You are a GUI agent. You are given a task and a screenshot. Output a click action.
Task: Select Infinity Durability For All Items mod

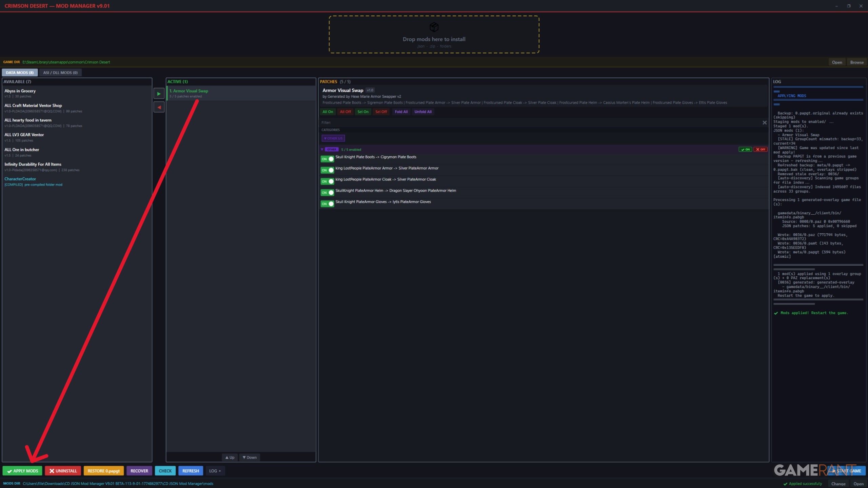coord(33,164)
